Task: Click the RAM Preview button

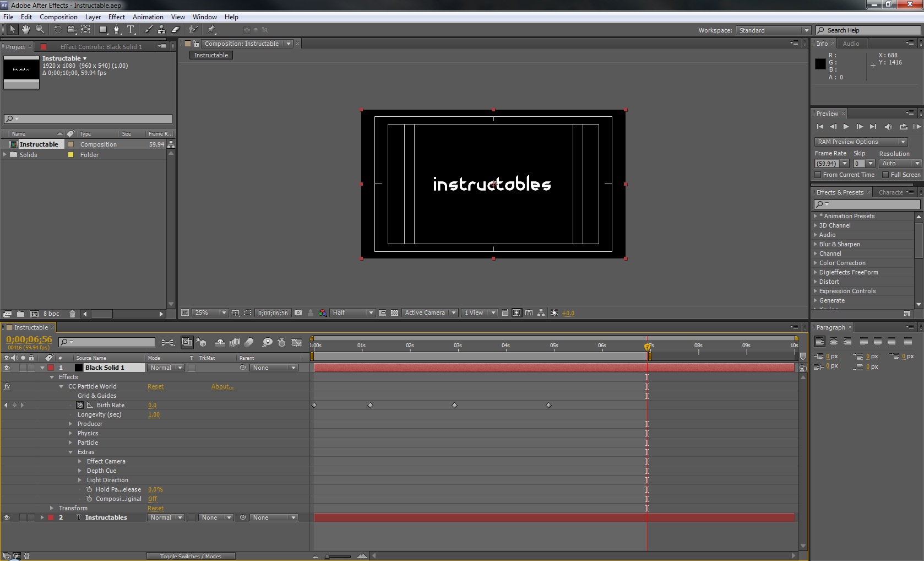Action: click(x=917, y=127)
